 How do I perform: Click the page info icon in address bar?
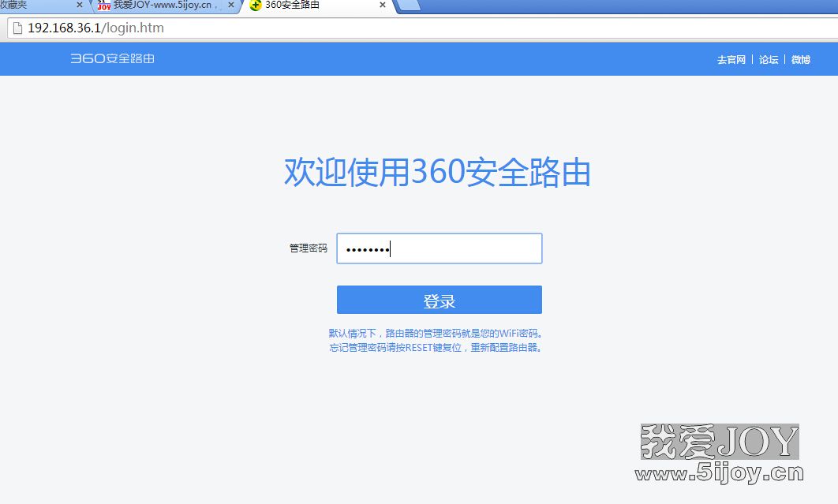17,28
